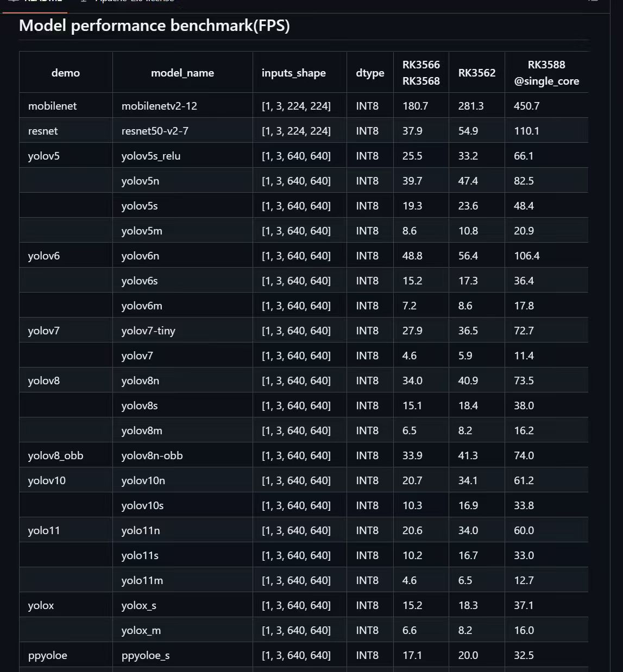This screenshot has height=672, width=623.
Task: Select the yolov10n model cell
Action: 143,480
